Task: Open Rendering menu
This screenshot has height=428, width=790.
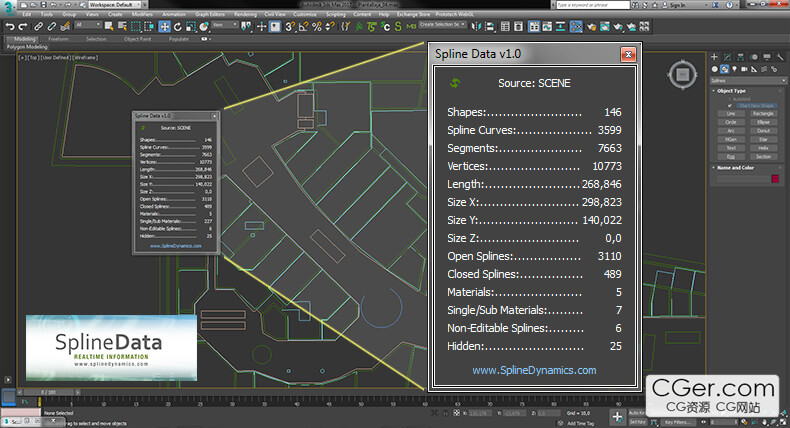Action: click(x=245, y=15)
